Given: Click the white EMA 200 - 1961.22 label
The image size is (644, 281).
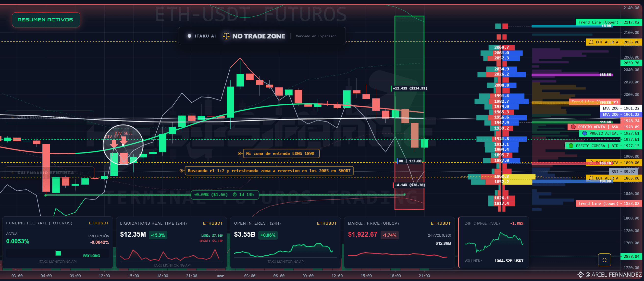Looking at the screenshot, I should point(621,108).
